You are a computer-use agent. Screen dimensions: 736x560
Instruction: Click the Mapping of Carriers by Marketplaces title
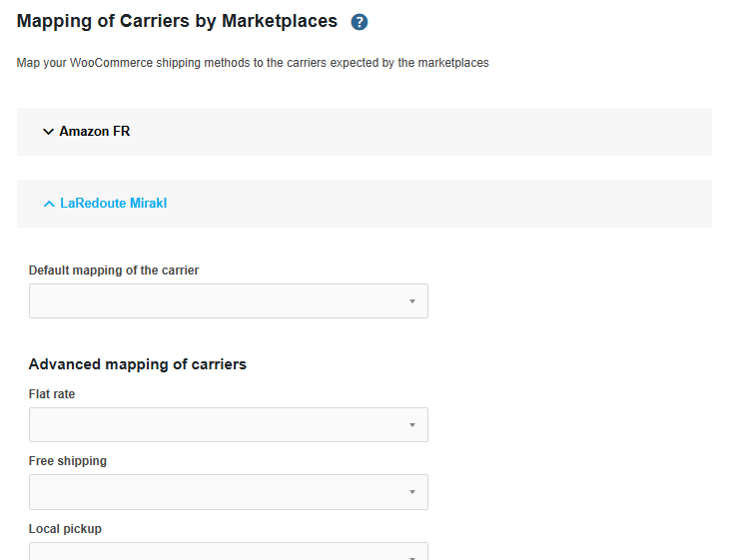coord(178,21)
